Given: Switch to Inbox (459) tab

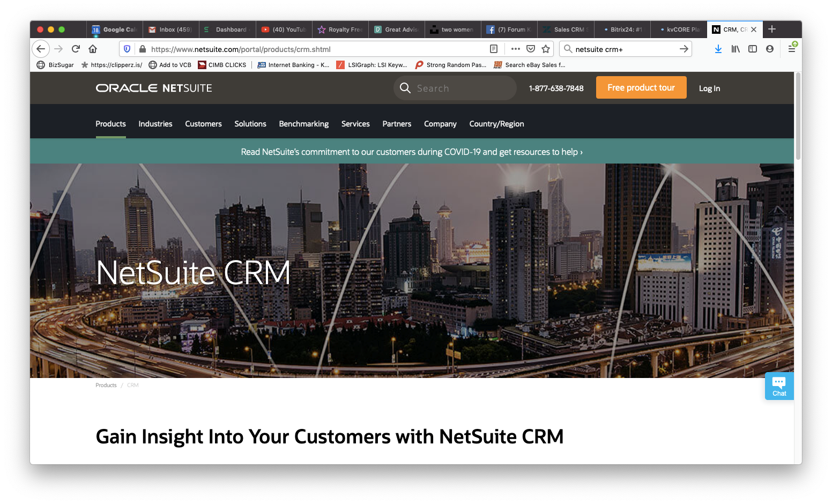Looking at the screenshot, I should coord(170,29).
